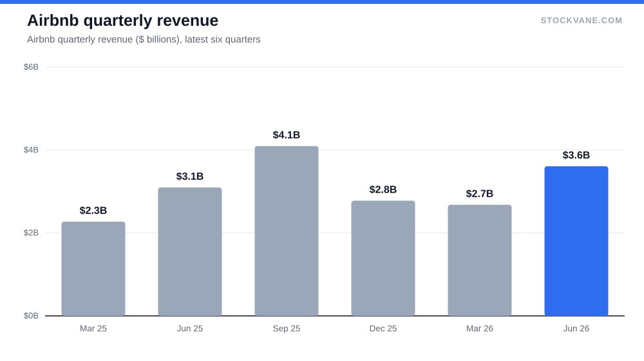Click the 'Mar 26' x-axis label
Screen dimensions: 644x361
[479, 329]
